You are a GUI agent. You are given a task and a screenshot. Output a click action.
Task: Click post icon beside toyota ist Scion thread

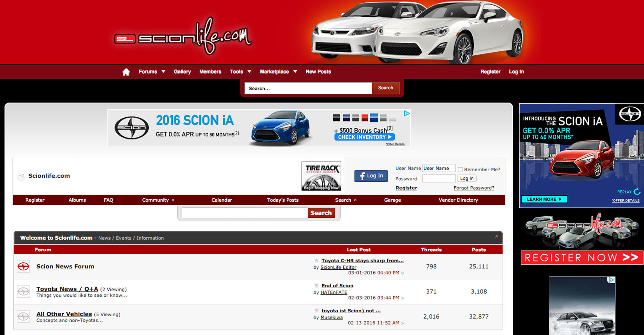pos(317,310)
